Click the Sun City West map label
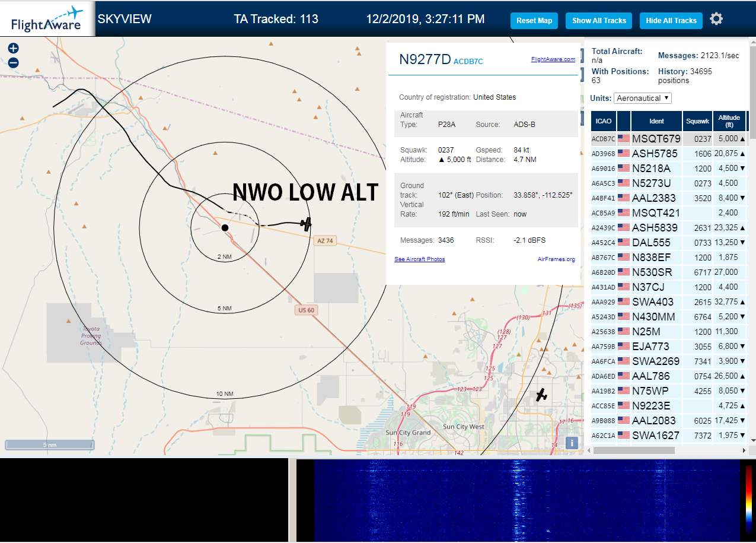The width and height of the screenshot is (756, 543). click(464, 427)
